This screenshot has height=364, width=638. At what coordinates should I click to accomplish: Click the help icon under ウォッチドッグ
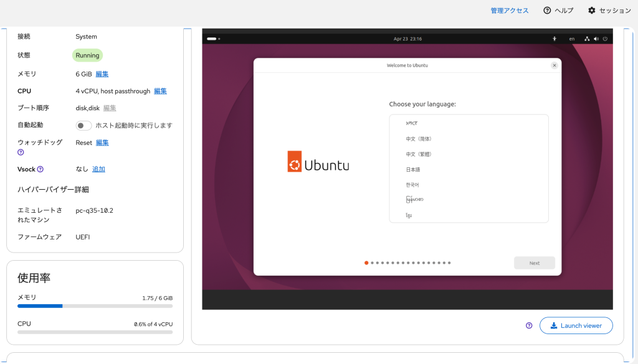[x=21, y=152]
